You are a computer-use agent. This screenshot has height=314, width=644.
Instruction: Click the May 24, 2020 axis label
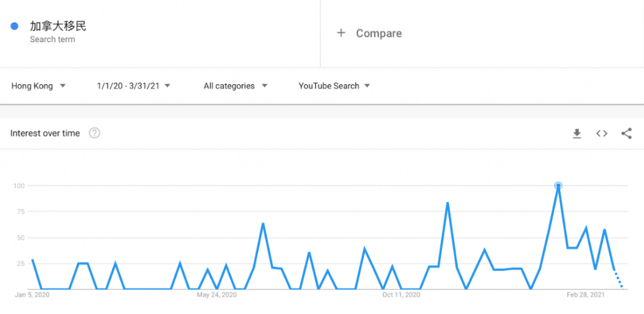tap(216, 294)
